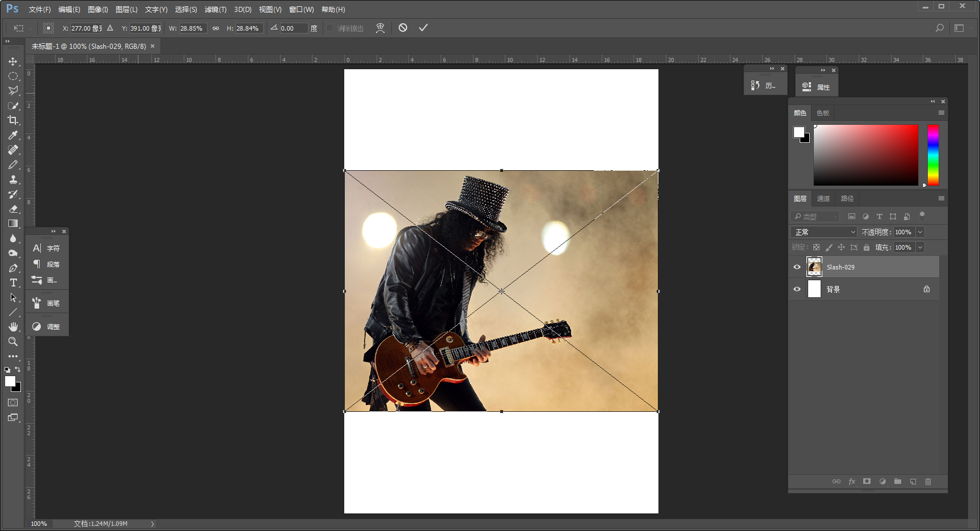Open the 画笔 panel button
This screenshot has width=980, height=531.
tap(47, 304)
